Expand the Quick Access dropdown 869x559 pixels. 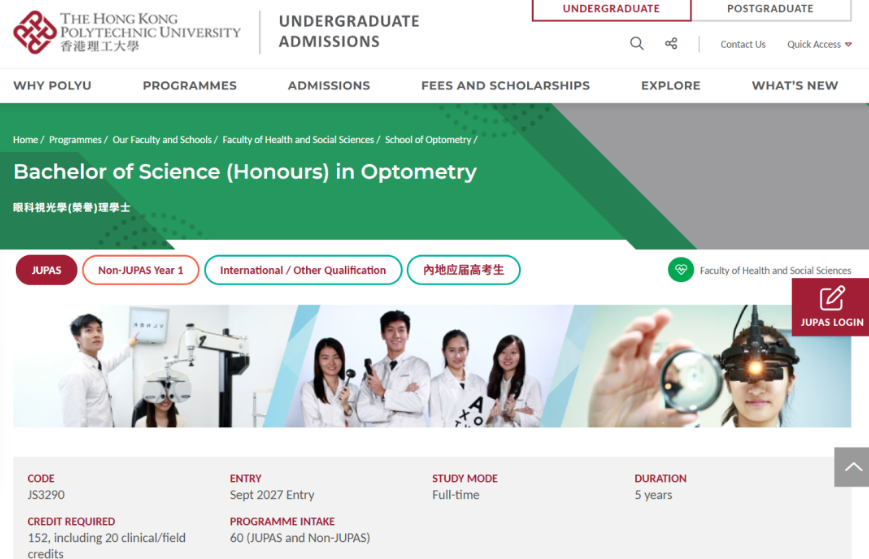(819, 44)
